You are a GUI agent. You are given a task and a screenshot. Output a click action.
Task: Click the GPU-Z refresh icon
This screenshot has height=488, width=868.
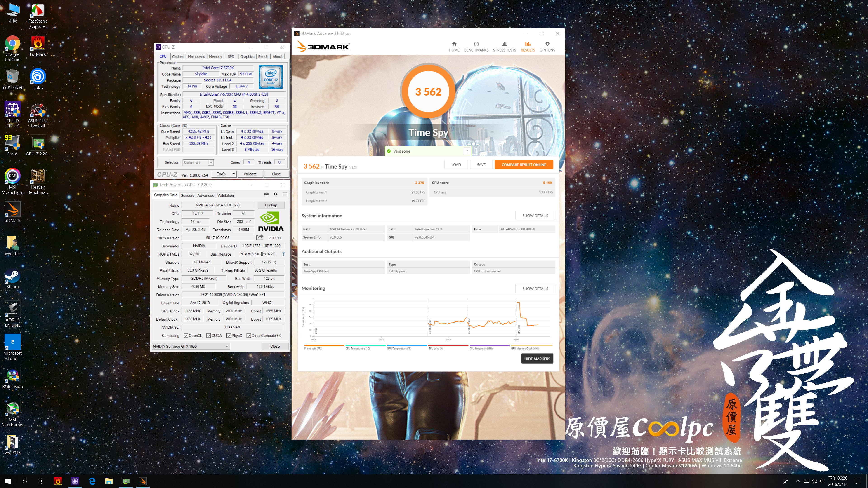[x=276, y=194]
